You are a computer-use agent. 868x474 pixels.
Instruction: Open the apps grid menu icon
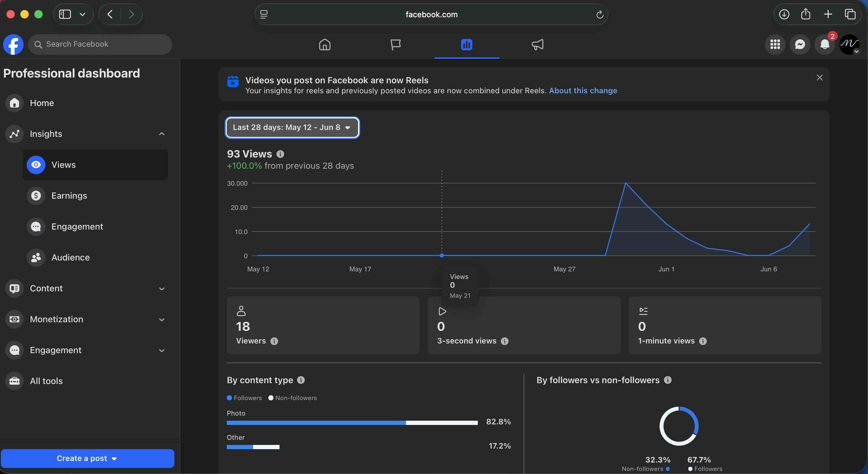click(x=775, y=45)
